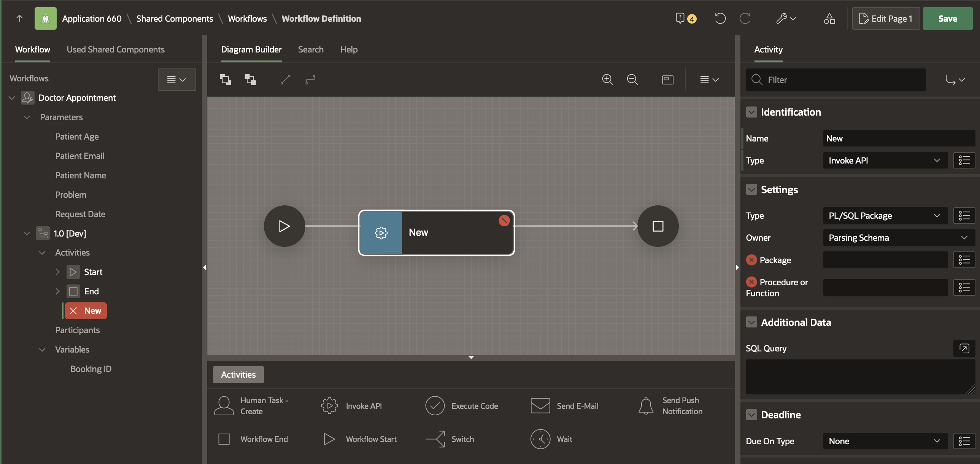Collapse the Deadline section toggle
Screen dimensions: 980x464
751,415
